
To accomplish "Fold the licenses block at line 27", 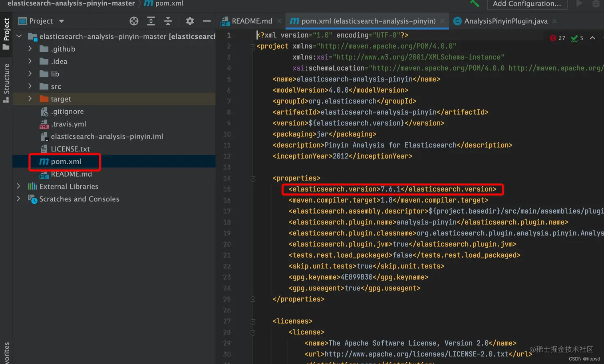I will (x=253, y=321).
